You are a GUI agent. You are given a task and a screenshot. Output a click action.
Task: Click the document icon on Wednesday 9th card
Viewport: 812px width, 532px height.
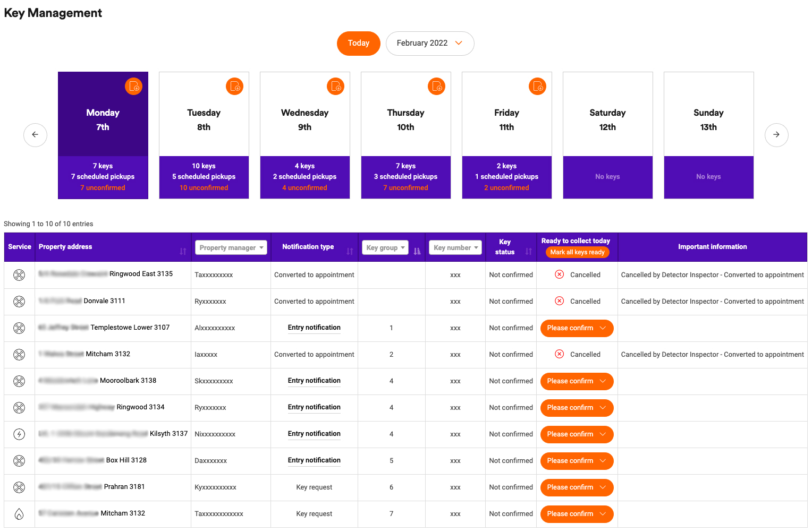336,86
